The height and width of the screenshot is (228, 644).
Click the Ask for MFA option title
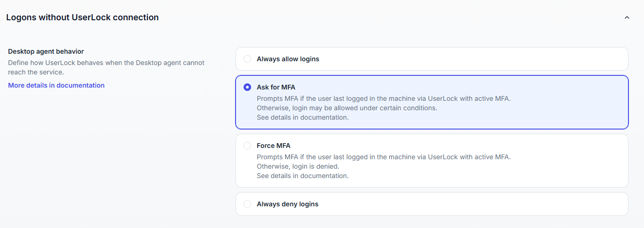click(276, 87)
